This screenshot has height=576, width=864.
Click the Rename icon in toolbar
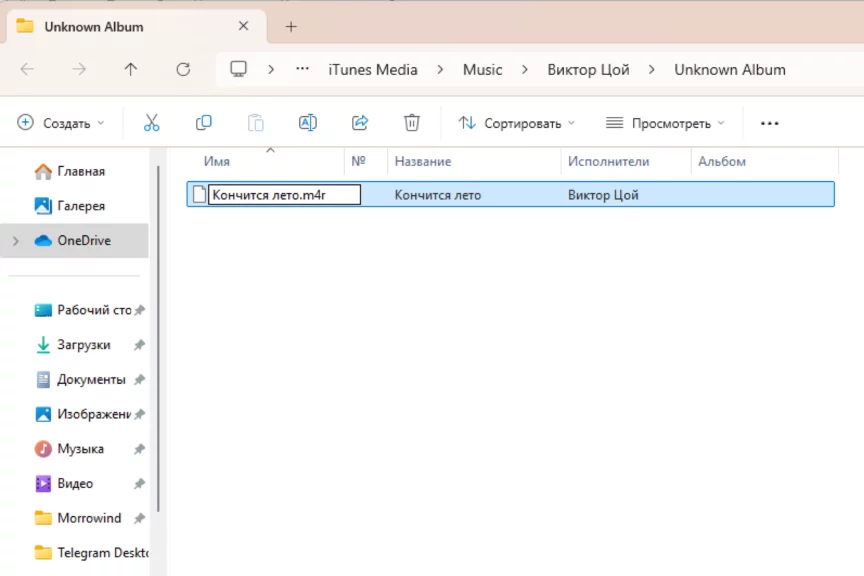pos(308,123)
